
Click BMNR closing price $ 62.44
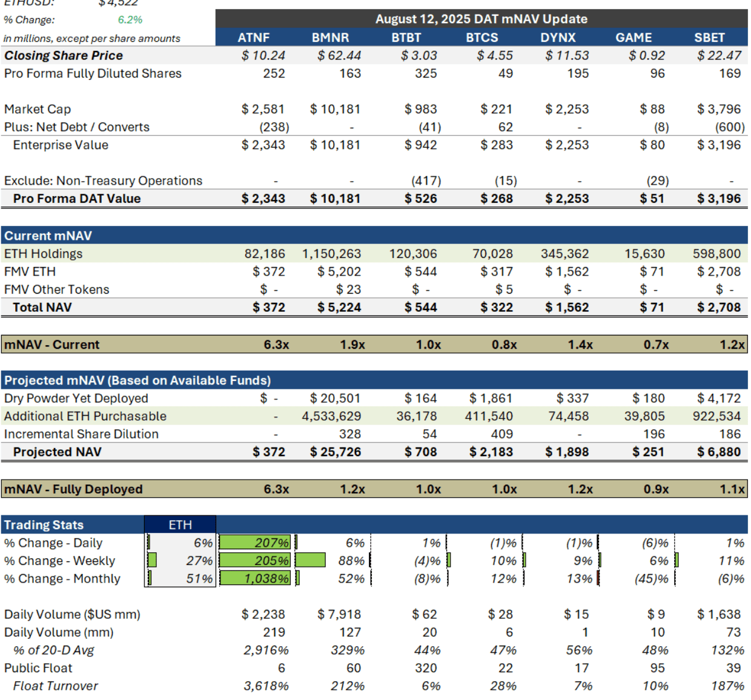[x=339, y=56]
